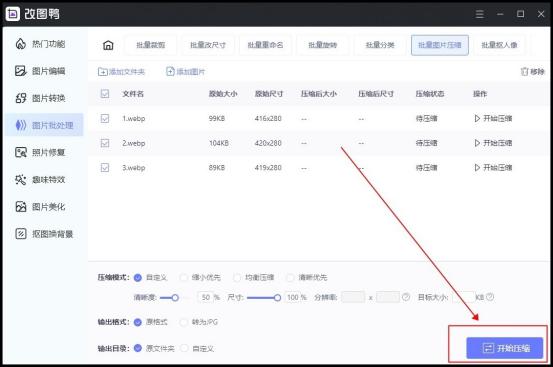This screenshot has height=367, width=553.
Task: Click the 移除 trash icon
Action: click(x=524, y=72)
